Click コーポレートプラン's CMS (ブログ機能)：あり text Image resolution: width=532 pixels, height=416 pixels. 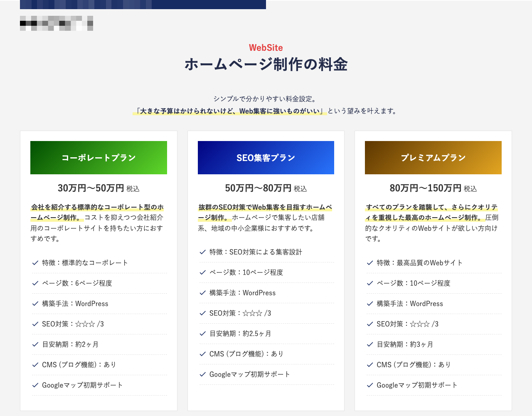[x=79, y=365]
